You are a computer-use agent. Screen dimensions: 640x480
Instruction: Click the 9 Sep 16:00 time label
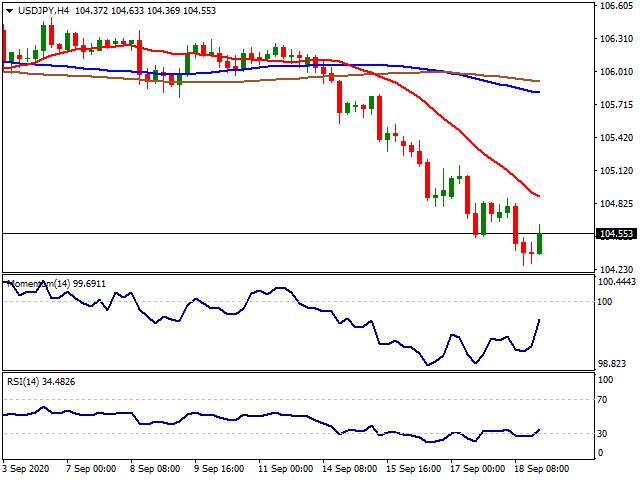click(219, 469)
